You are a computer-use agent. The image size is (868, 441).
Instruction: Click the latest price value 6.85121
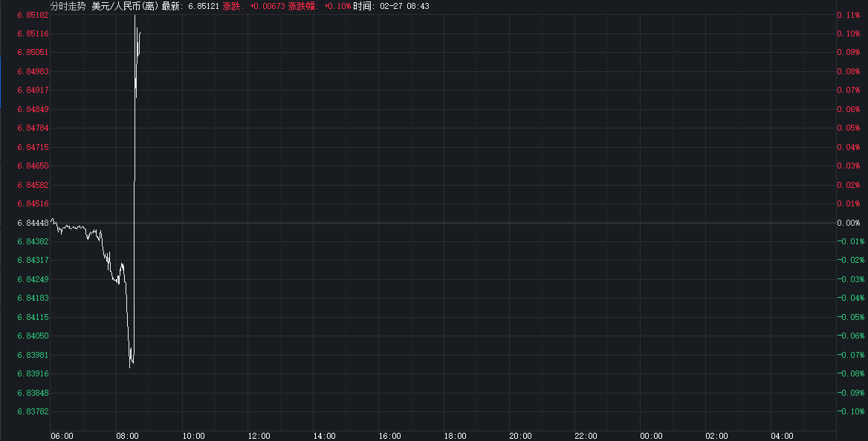pyautogui.click(x=203, y=6)
